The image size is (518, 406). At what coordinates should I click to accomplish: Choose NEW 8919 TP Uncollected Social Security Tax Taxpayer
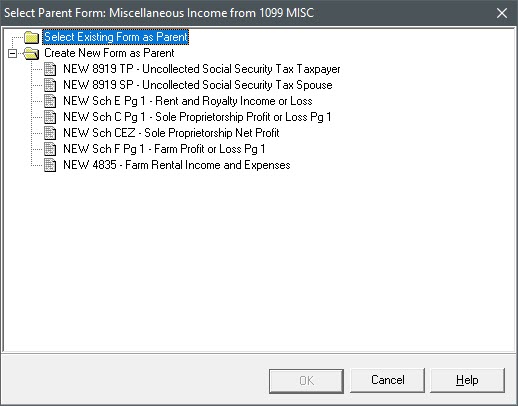click(202, 69)
